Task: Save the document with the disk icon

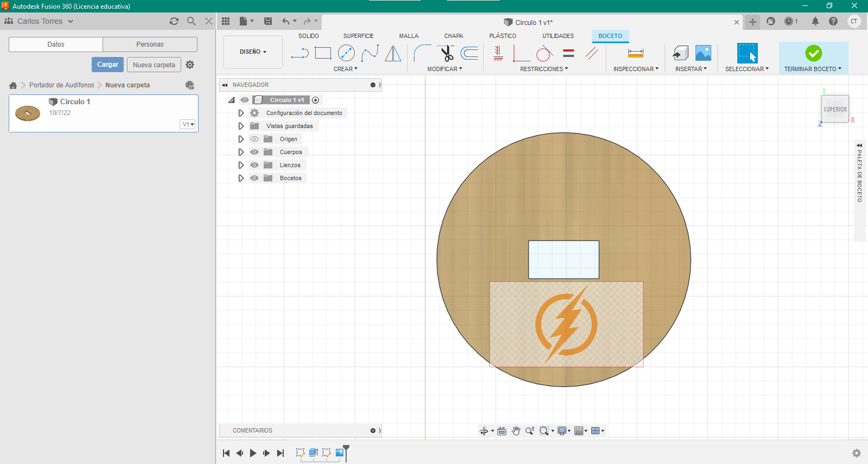Action: pyautogui.click(x=268, y=21)
